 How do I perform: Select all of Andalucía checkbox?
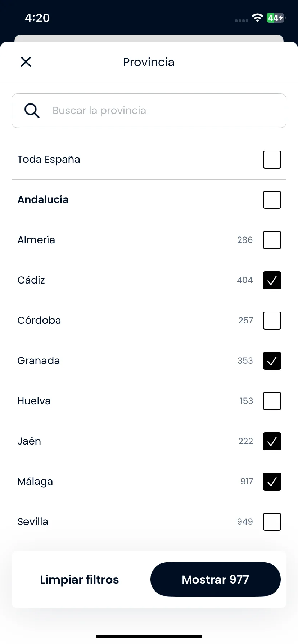272,200
